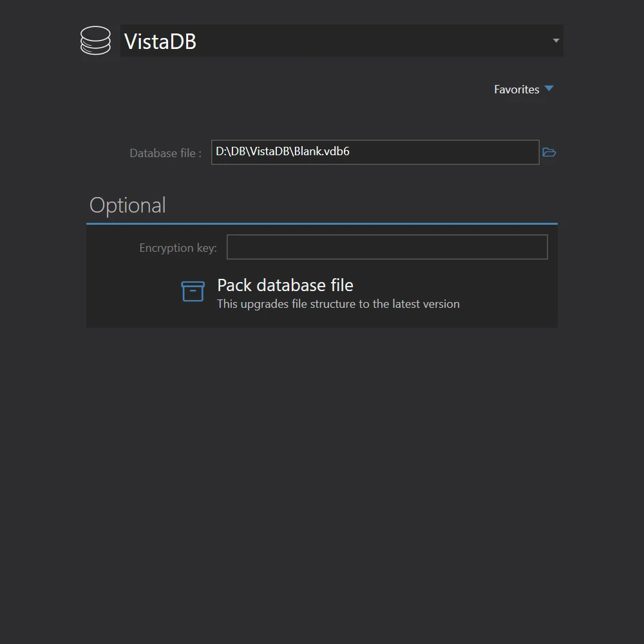This screenshot has width=644, height=644.
Task: Click the Pack database file action
Action: [x=285, y=285]
